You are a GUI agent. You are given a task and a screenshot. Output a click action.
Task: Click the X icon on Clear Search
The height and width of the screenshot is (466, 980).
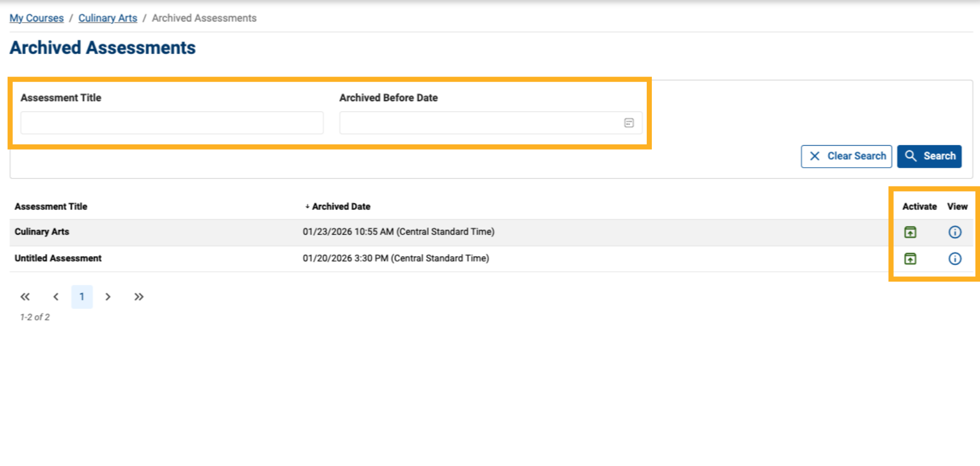(x=815, y=156)
